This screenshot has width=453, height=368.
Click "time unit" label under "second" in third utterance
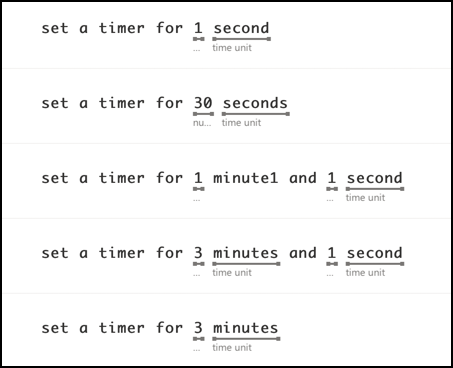(365, 198)
